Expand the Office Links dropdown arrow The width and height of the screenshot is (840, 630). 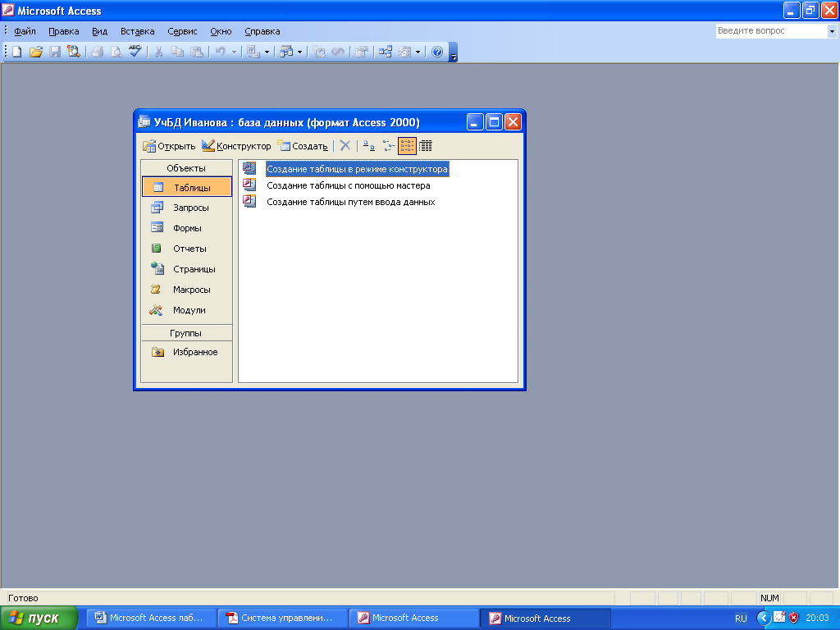click(x=267, y=52)
